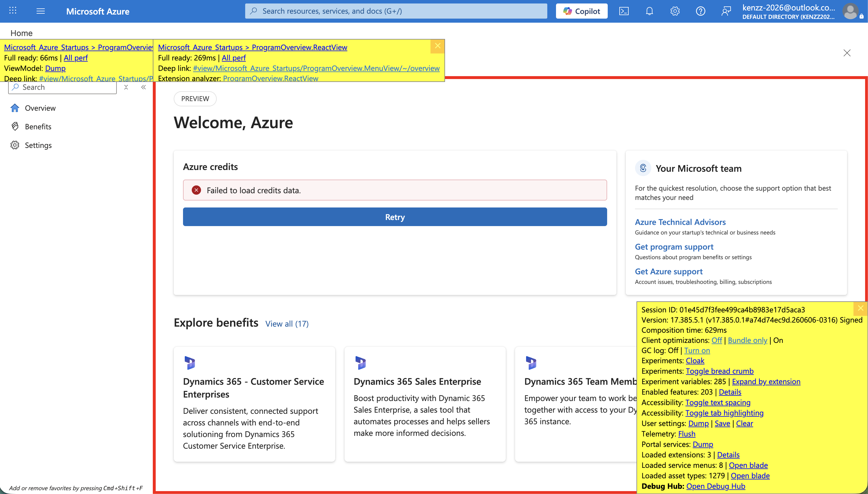
Task: Set Client optimizations to Off
Action: [x=717, y=340]
